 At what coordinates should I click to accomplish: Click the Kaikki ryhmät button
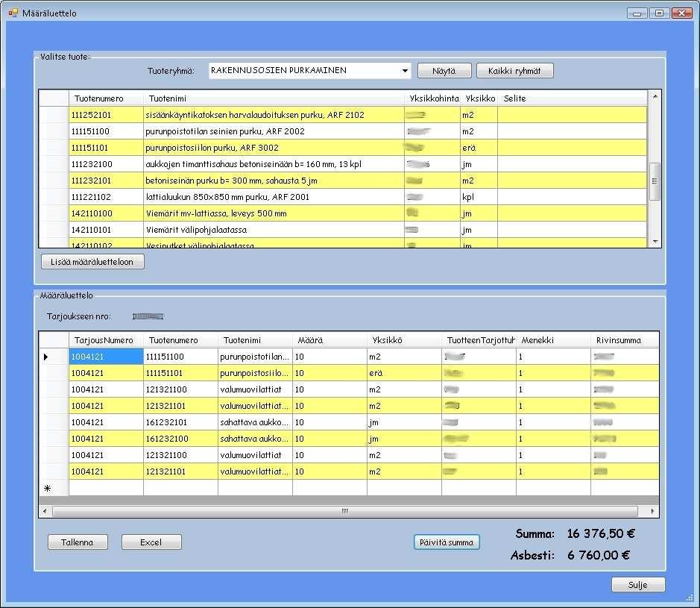point(514,71)
